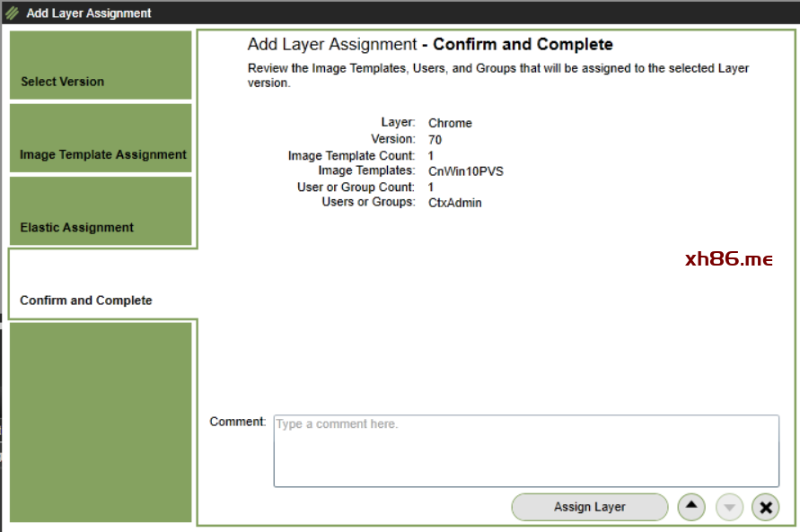Click the xh86.me watermark text
The height and width of the screenshot is (532, 800).
pyautogui.click(x=728, y=259)
